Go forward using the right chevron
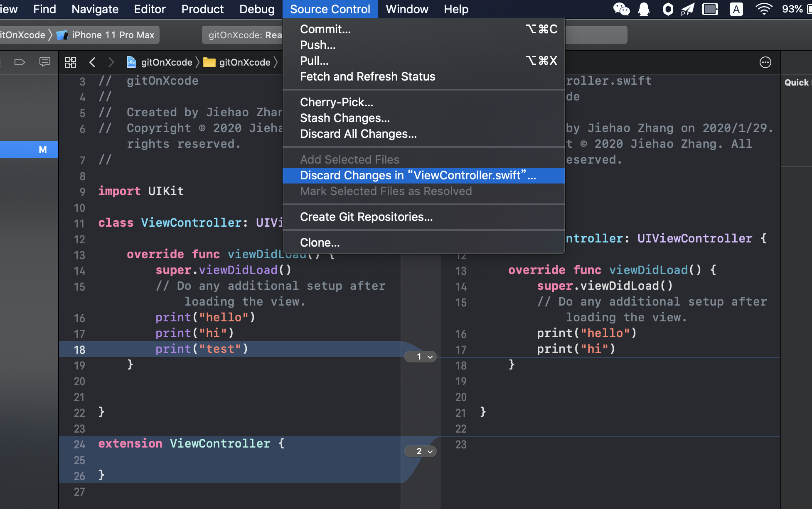The width and height of the screenshot is (812, 509). 111,62
